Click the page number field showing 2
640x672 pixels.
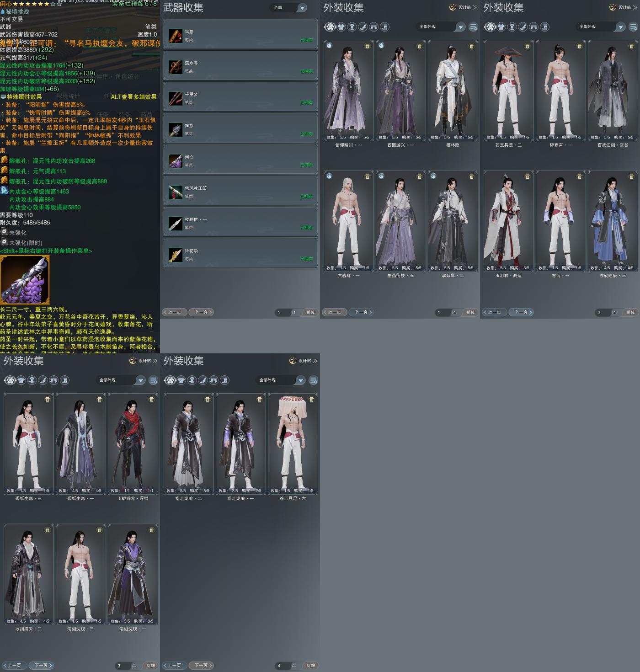(x=603, y=313)
